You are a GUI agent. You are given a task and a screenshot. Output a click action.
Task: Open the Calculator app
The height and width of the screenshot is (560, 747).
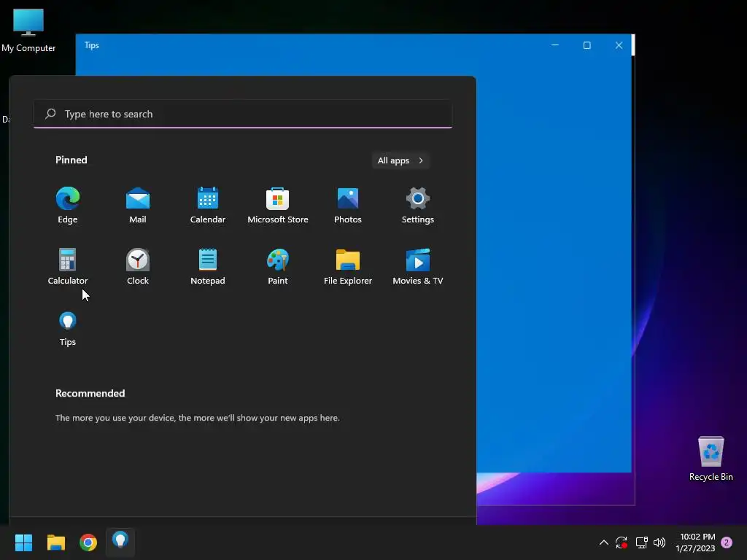click(68, 267)
